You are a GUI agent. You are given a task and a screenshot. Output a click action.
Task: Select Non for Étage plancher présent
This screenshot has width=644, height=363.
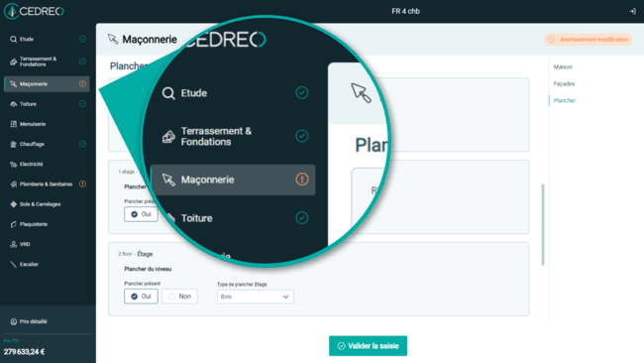coord(179,297)
